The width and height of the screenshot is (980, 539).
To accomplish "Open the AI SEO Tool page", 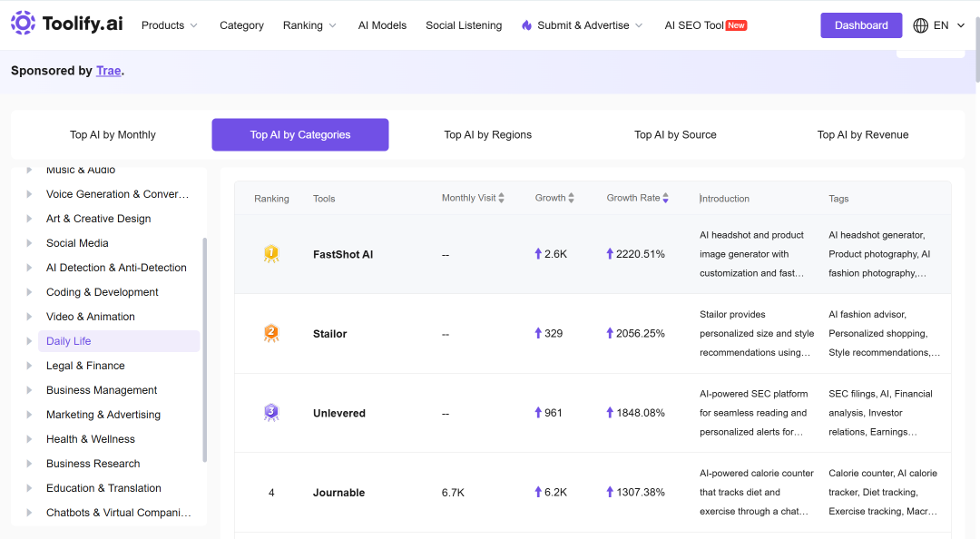I will [x=694, y=25].
